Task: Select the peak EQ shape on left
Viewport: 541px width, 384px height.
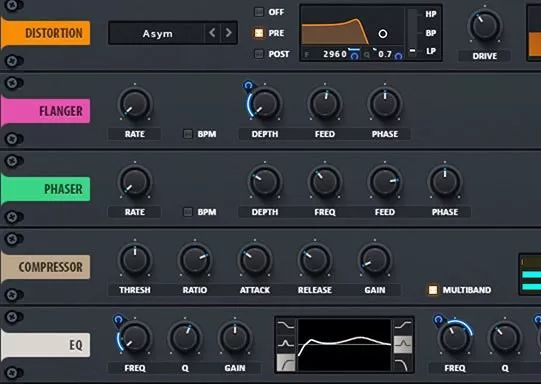Action: coord(286,343)
